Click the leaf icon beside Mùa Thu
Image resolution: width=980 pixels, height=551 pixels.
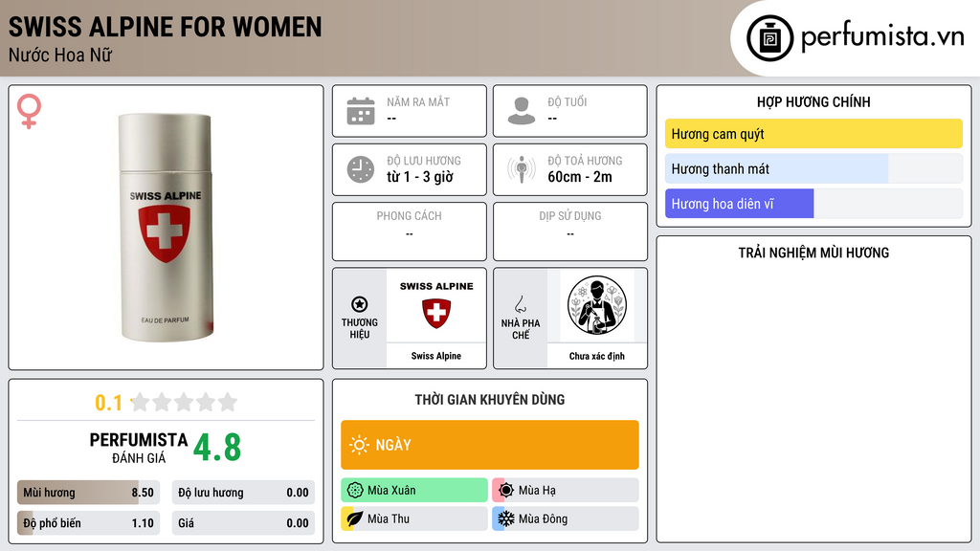(355, 518)
